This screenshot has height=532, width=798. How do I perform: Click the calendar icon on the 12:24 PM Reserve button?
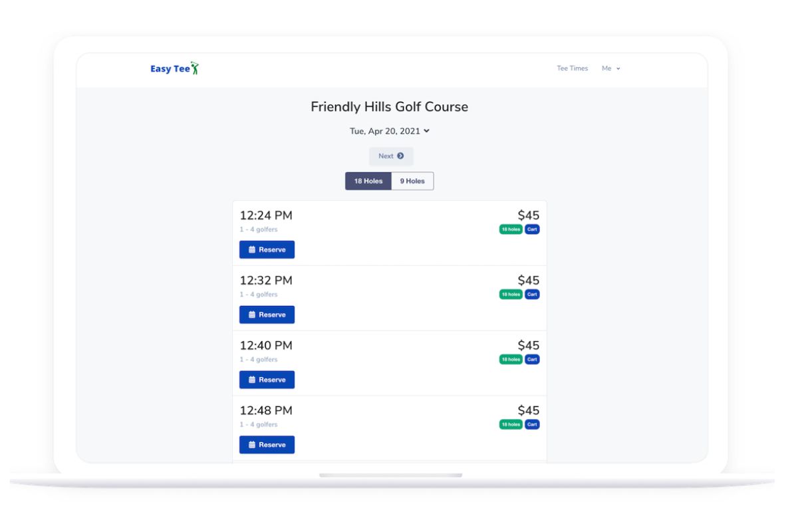pyautogui.click(x=251, y=249)
